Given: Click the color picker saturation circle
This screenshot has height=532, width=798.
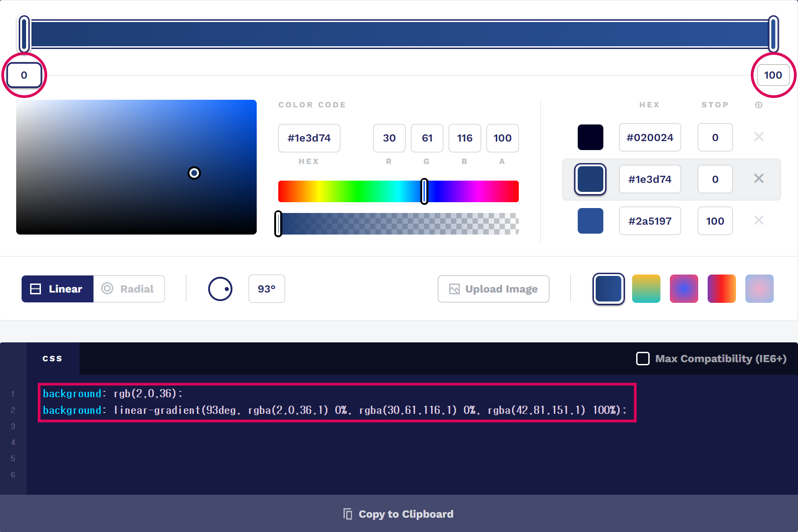Looking at the screenshot, I should [x=194, y=173].
